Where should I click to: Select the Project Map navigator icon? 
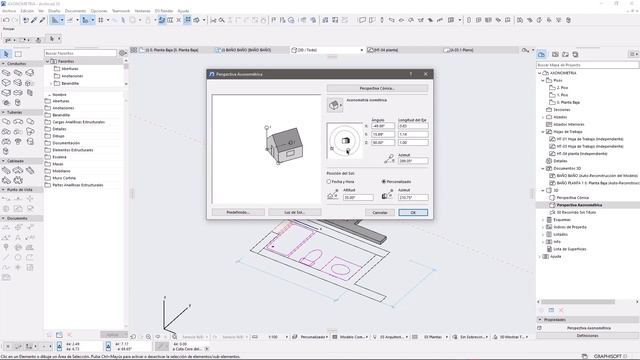542,54
